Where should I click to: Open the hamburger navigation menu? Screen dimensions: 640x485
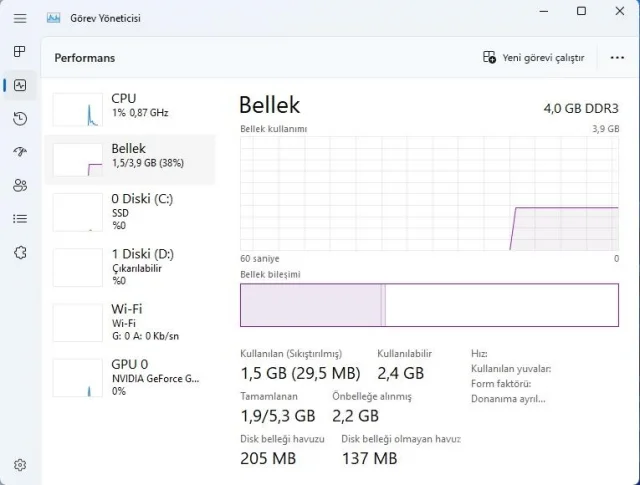[20, 18]
